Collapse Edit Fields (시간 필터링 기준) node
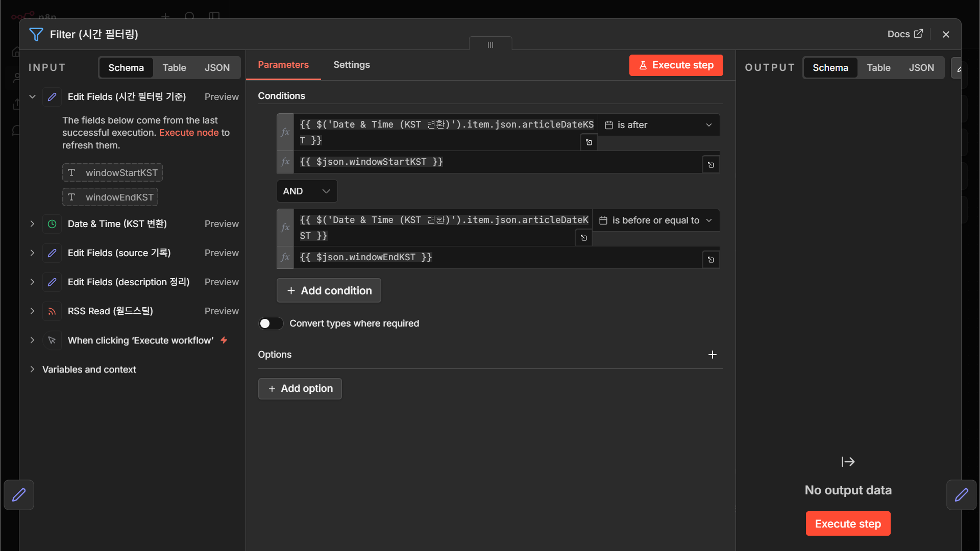The width and height of the screenshot is (980, 551). click(x=32, y=96)
